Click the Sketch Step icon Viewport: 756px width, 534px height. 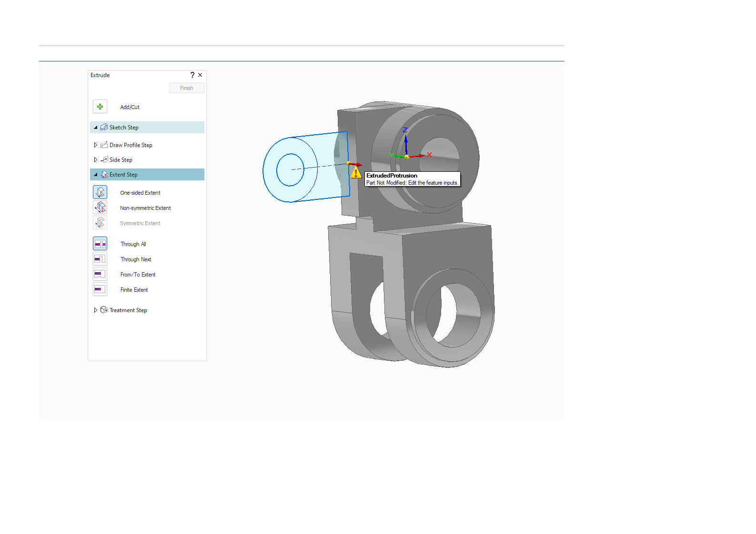(x=104, y=127)
